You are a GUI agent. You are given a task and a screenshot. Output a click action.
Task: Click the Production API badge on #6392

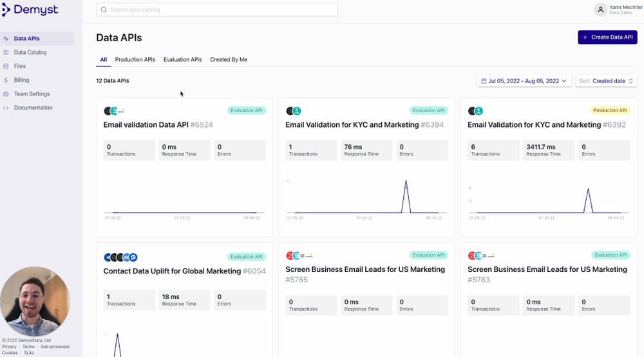click(609, 111)
